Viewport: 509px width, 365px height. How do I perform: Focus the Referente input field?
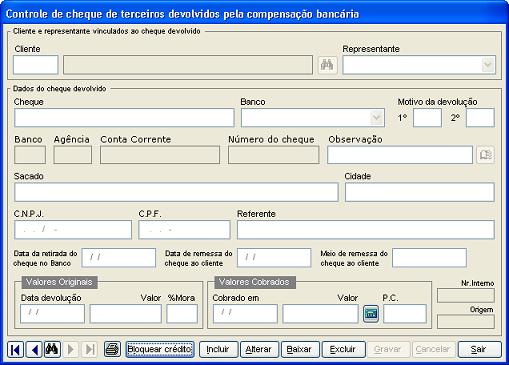365,229
